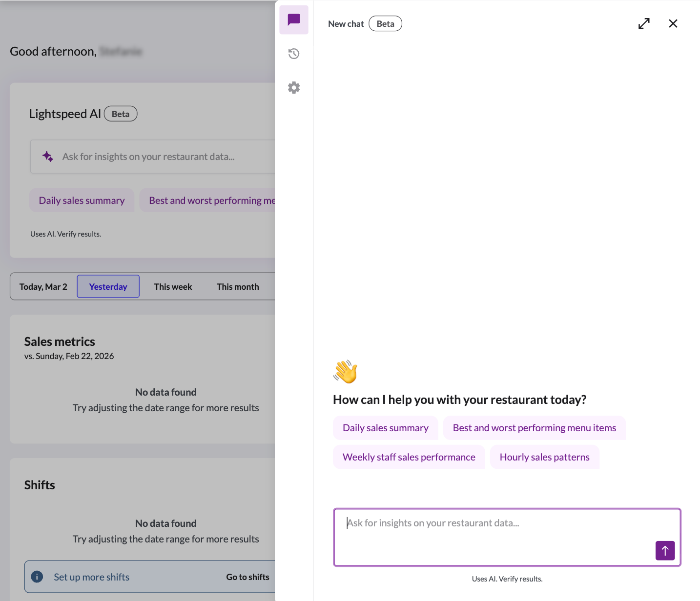Image resolution: width=700 pixels, height=601 pixels.
Task: Close the Lightspeed AI chat panel
Action: [673, 23]
